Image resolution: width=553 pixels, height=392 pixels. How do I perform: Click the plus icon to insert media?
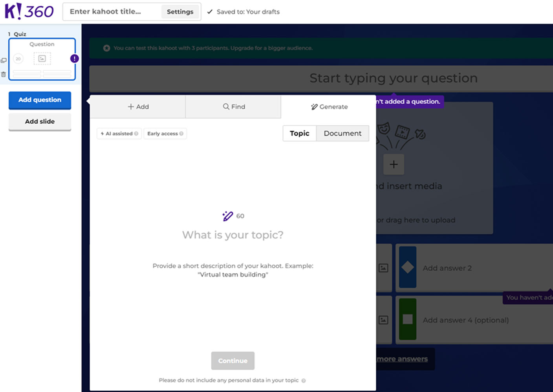tap(394, 164)
